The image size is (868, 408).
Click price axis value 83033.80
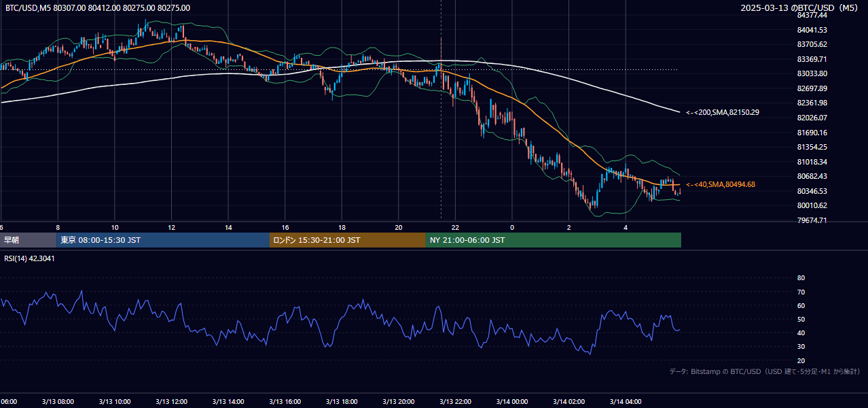click(x=812, y=73)
